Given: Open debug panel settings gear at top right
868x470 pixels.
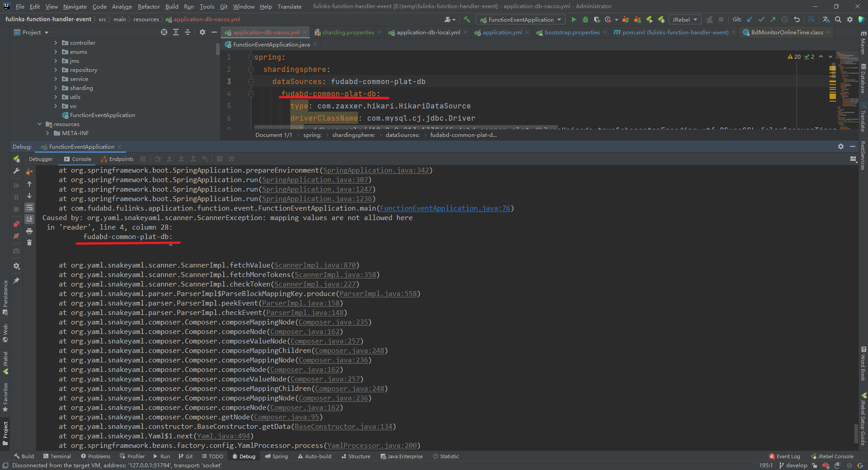Looking at the screenshot, I should [x=841, y=146].
